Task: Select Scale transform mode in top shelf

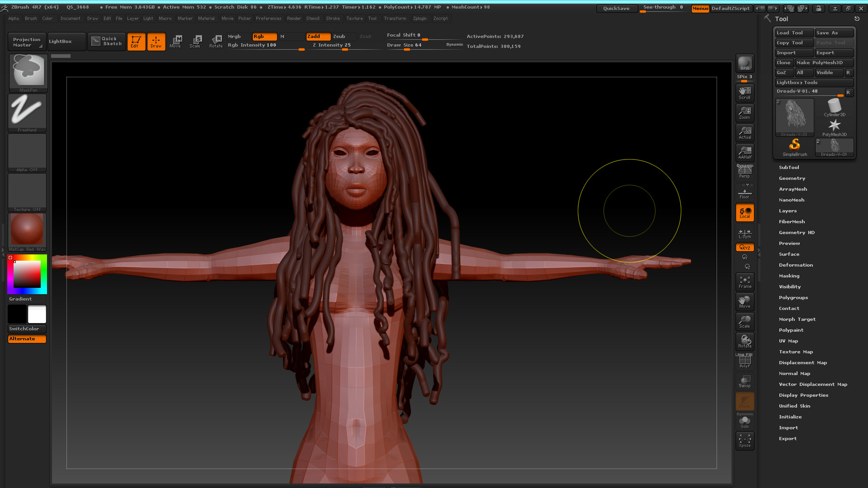Action: point(195,42)
